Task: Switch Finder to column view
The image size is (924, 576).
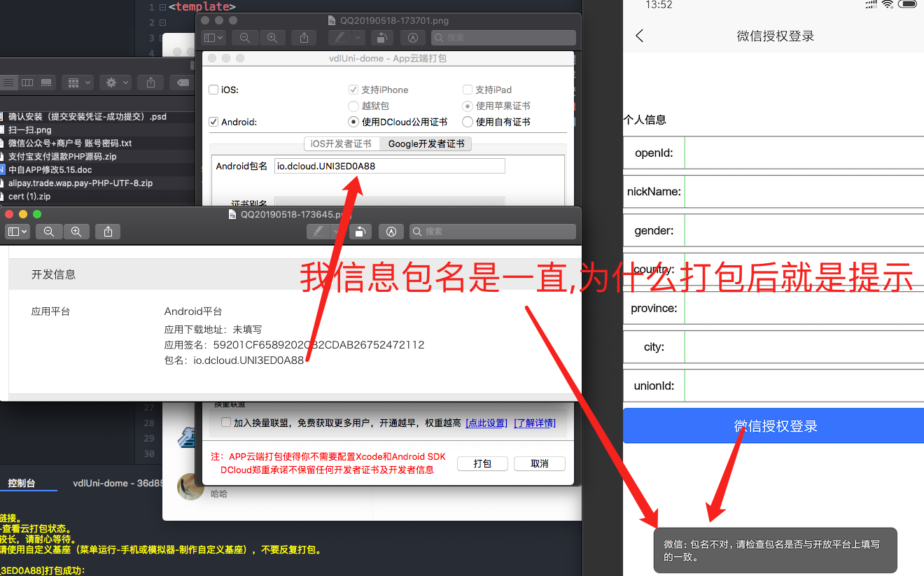Action: pyautogui.click(x=27, y=83)
